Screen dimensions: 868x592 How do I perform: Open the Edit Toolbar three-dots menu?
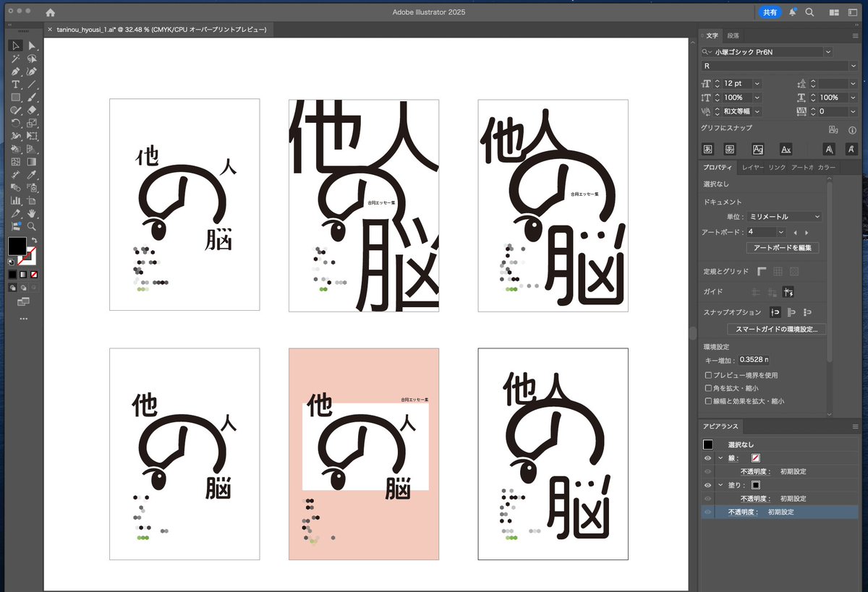click(x=23, y=319)
